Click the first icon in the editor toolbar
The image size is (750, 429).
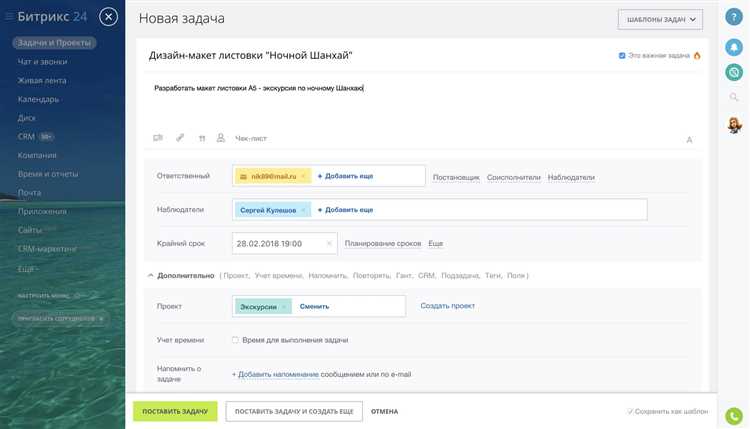(158, 138)
